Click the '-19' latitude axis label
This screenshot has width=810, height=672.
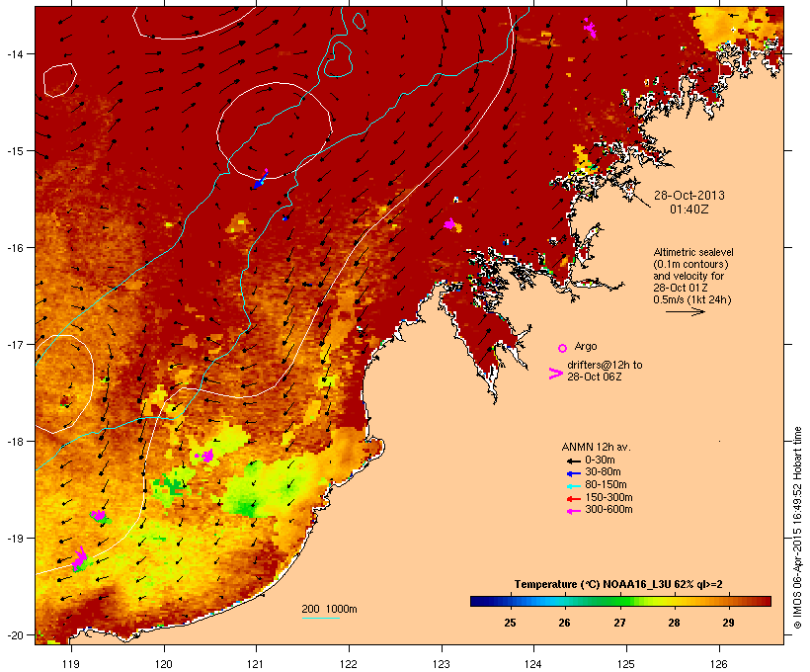(x=14, y=539)
